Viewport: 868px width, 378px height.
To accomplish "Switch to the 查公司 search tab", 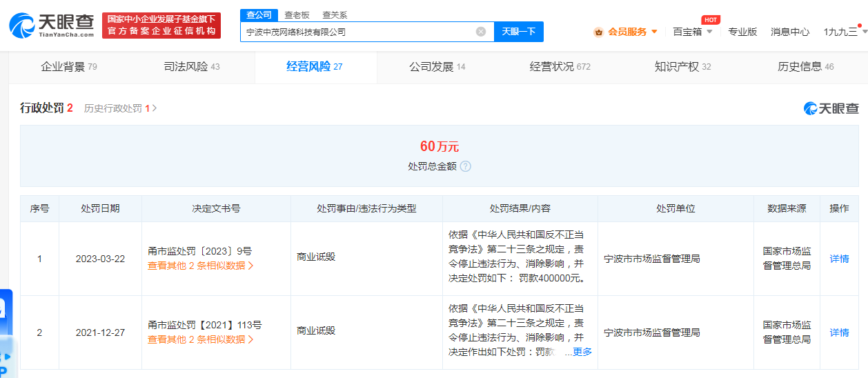I will [x=259, y=14].
